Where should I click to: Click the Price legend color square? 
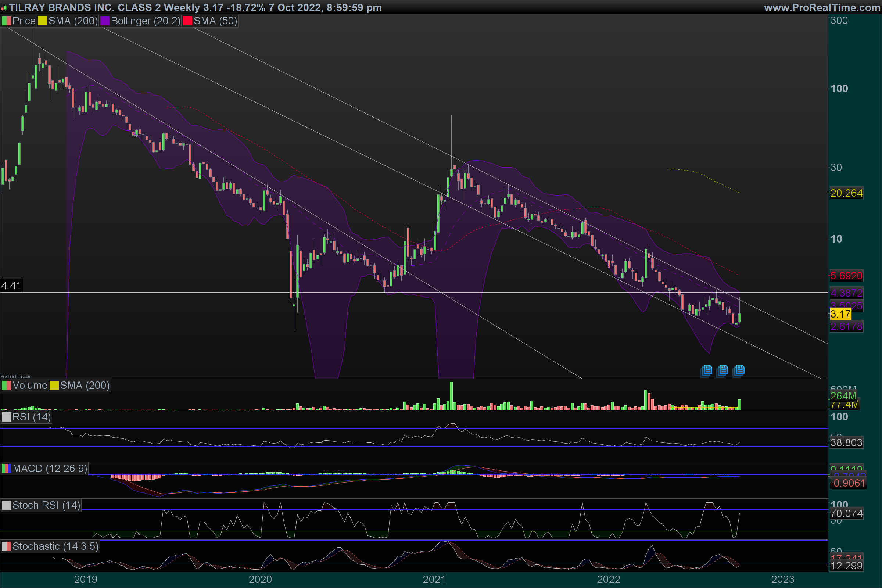6,21
